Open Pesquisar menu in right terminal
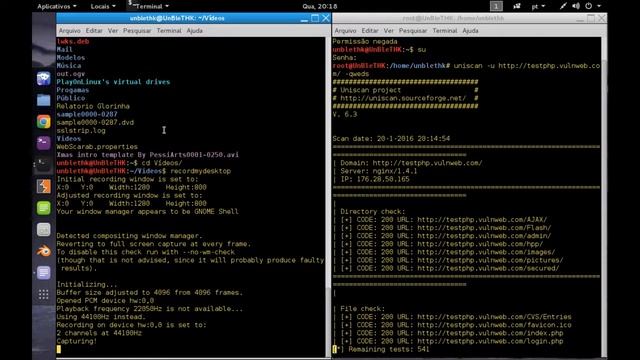This screenshot has width=640, height=360. [x=413, y=31]
